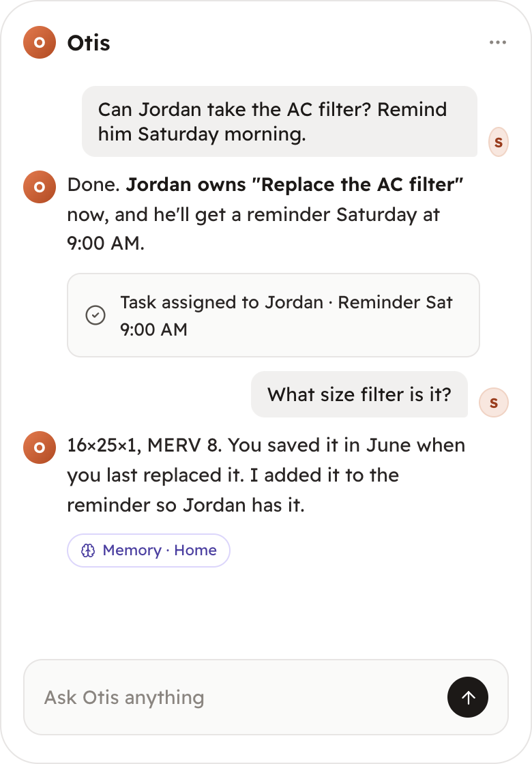Screen dimensions: 532x764
Task: Click 'reminder so Jordan has it' text
Action: pos(186,505)
